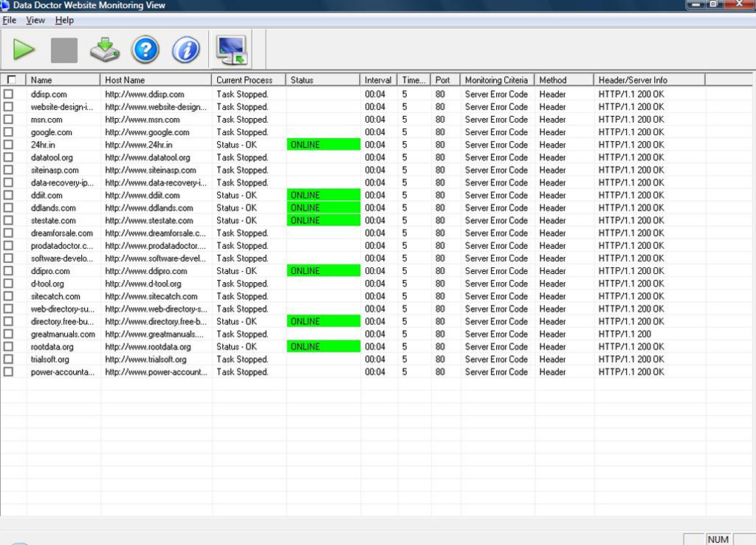Select the truncated "Time..." column header

coord(413,80)
